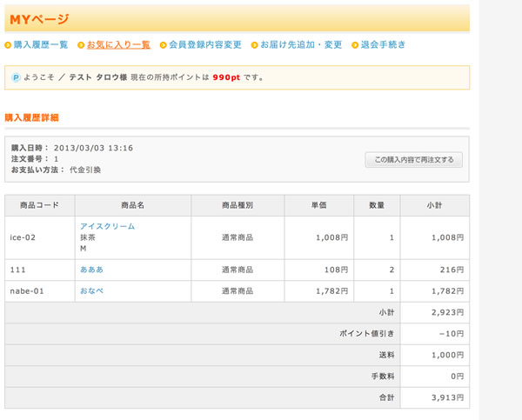522x420 pixels.
Task: Click the orange arrow icon beside 購入履歴一覧
Action: [8, 45]
